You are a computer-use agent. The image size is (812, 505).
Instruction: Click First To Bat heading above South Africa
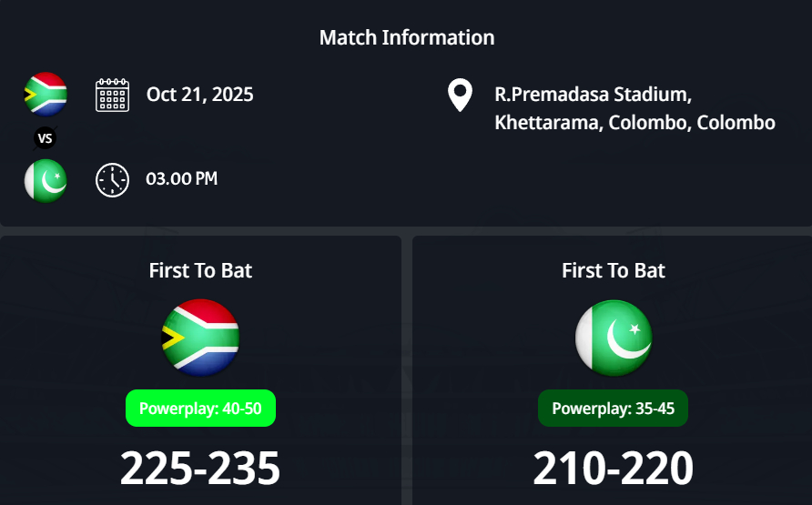pos(200,270)
